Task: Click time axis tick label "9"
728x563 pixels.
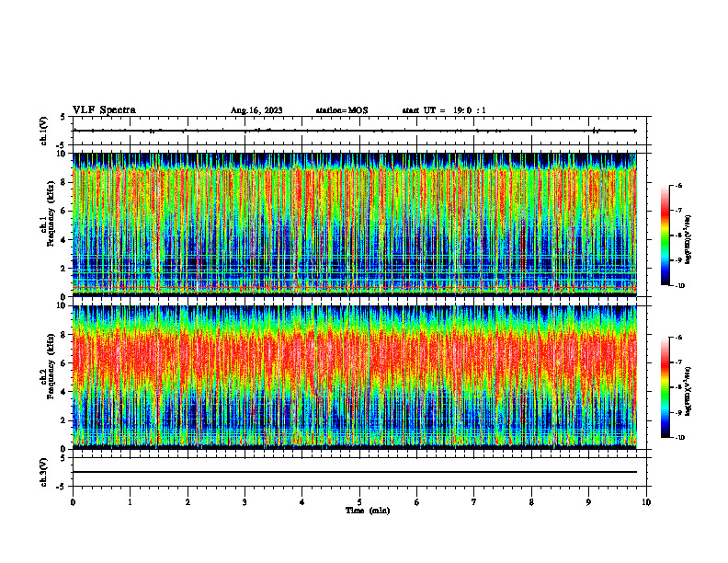Action: 588,502
